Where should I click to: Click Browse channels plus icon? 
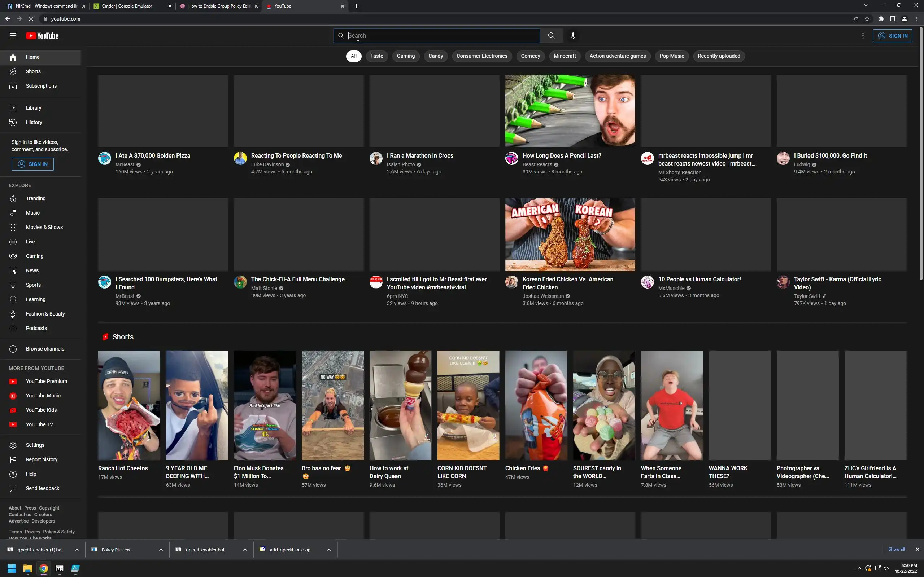point(13,349)
